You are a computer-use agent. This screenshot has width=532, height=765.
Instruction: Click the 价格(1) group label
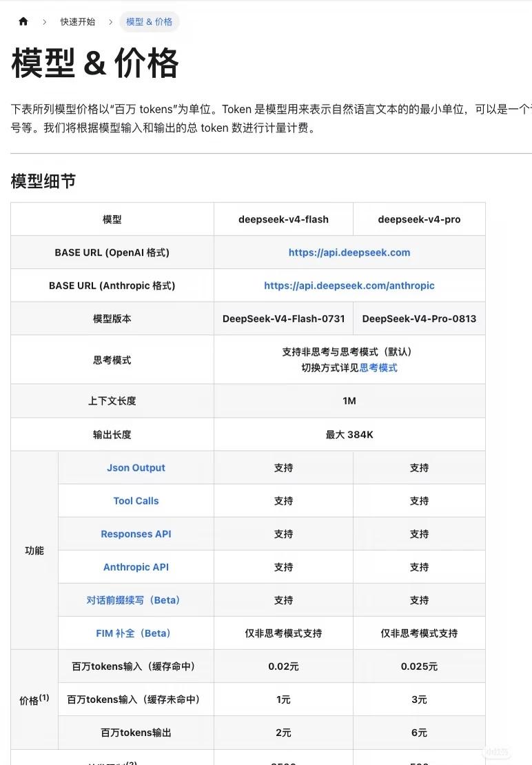click(x=34, y=700)
